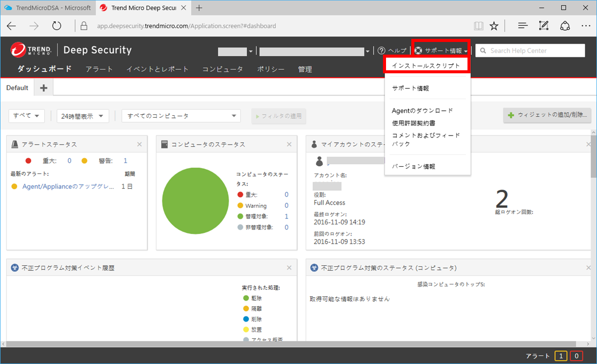Open the browser more actions ellipsis
This screenshot has width=597, height=364.
click(x=585, y=26)
